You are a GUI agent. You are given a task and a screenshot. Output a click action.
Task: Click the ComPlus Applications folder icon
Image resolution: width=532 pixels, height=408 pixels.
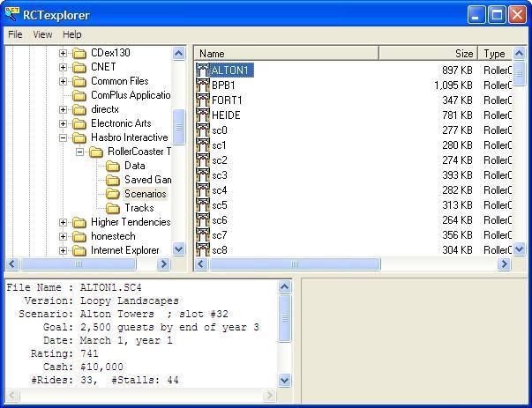point(79,95)
